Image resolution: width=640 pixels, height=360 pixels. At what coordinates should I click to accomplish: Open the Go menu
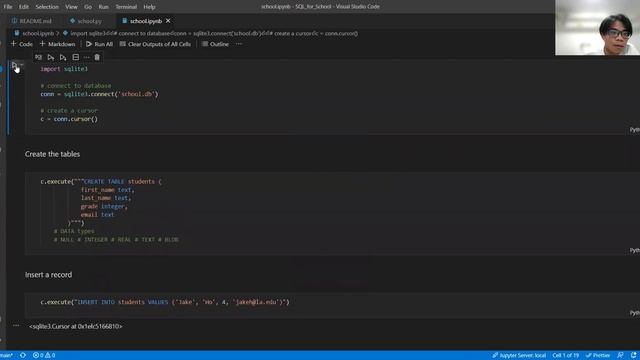point(88,7)
